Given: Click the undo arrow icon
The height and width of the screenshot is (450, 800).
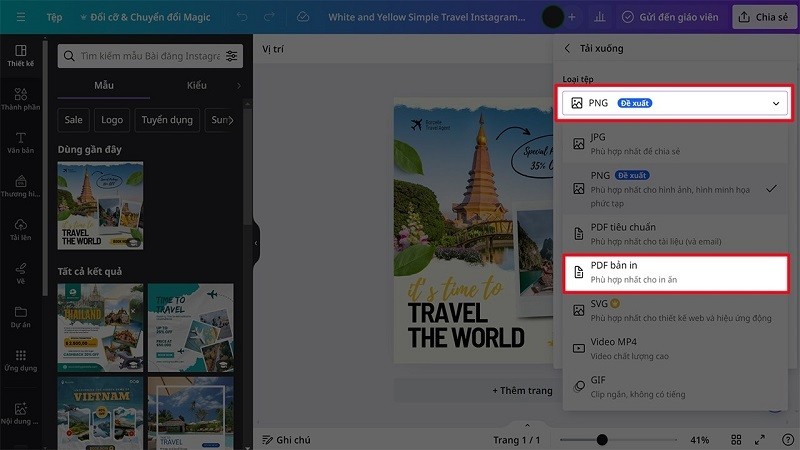Looking at the screenshot, I should point(242,17).
